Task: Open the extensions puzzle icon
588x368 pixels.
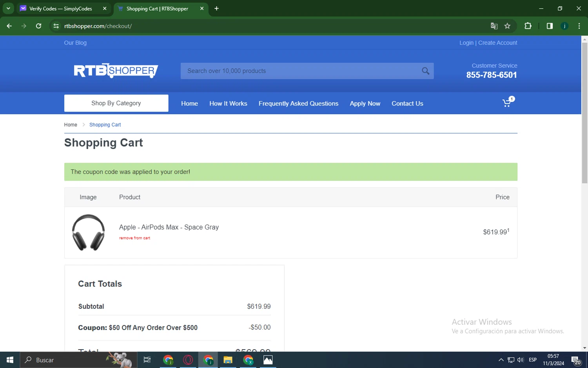Action: (528, 26)
